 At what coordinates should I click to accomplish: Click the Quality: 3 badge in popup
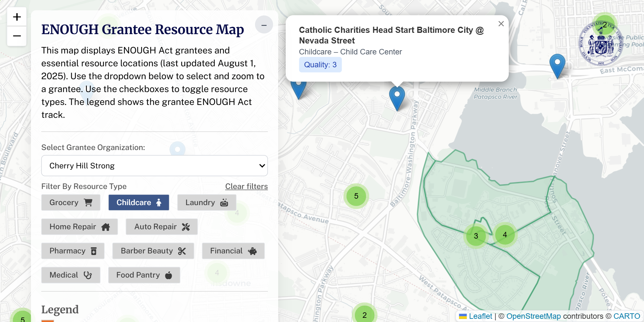tap(320, 65)
